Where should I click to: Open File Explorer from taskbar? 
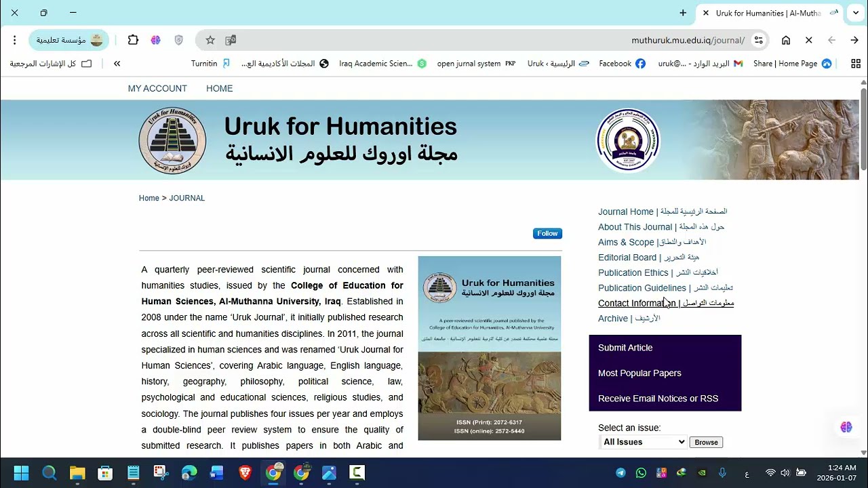[x=77, y=472]
